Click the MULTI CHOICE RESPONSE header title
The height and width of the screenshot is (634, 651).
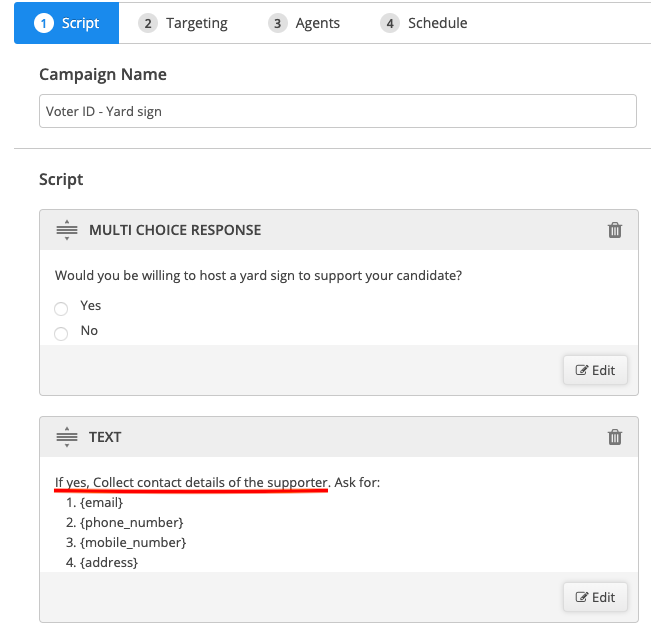pos(175,230)
